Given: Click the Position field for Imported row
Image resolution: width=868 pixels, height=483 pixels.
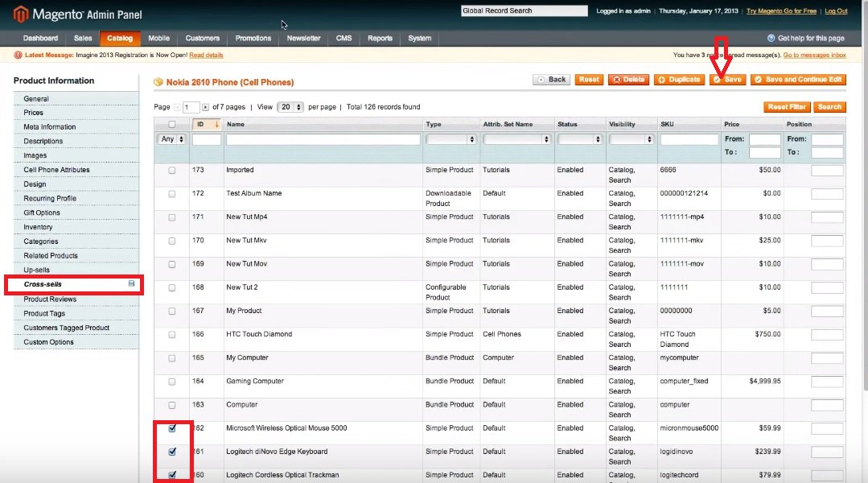Looking at the screenshot, I should pyautogui.click(x=827, y=171).
